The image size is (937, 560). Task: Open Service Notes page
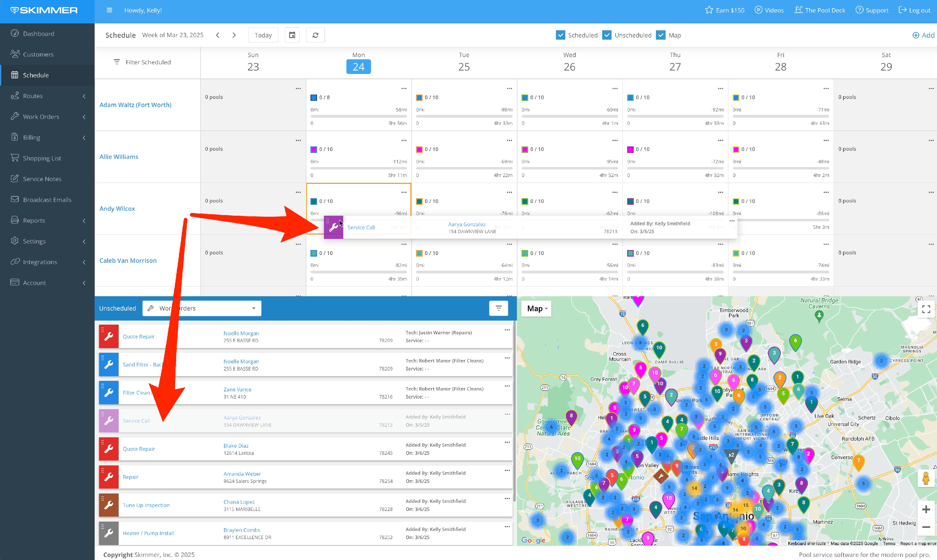(42, 179)
